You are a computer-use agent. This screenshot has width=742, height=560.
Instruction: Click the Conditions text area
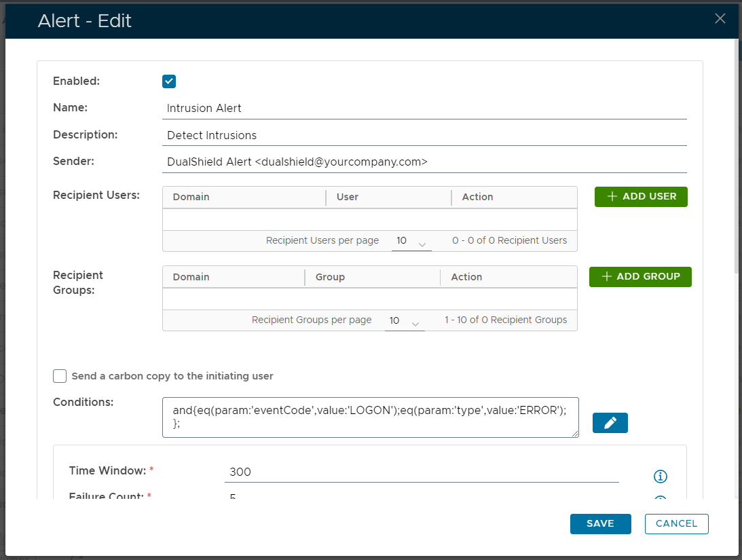(x=370, y=417)
